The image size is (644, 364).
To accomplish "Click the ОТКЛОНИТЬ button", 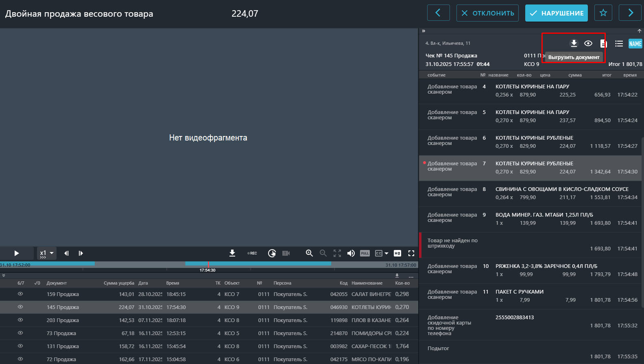I will pos(487,13).
